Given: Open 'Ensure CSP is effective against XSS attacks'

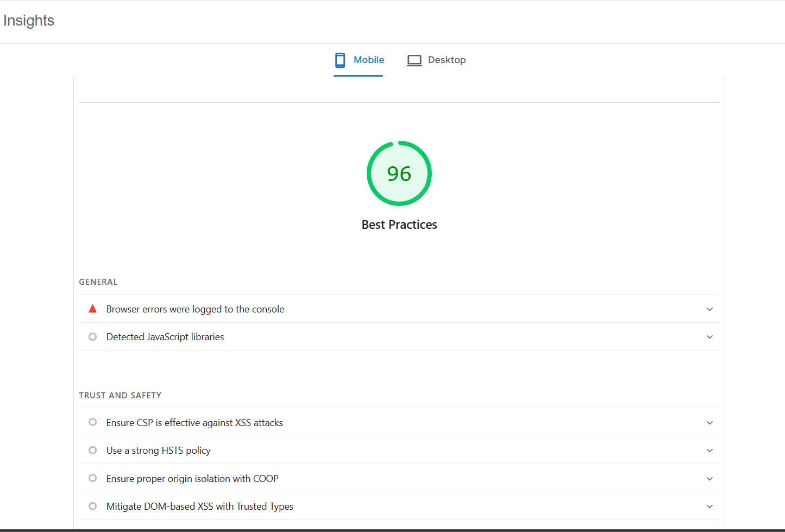Looking at the screenshot, I should point(399,422).
